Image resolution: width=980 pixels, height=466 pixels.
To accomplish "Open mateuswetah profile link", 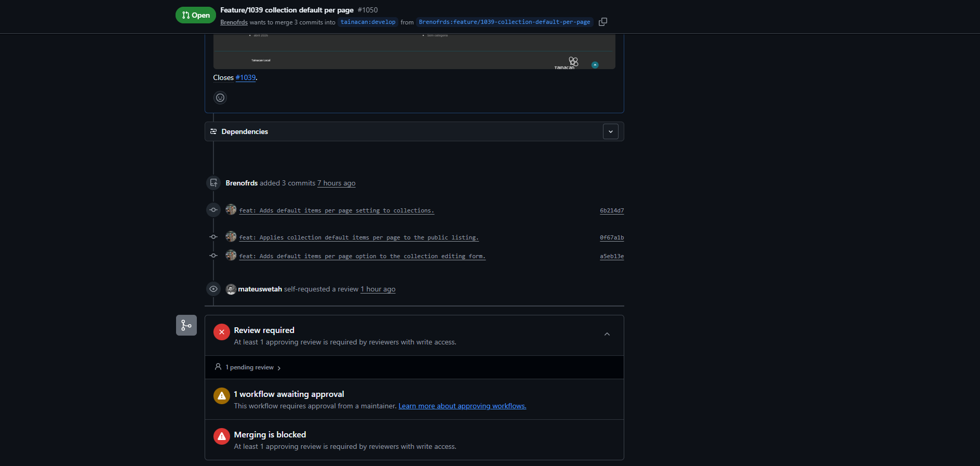I will pos(260,289).
